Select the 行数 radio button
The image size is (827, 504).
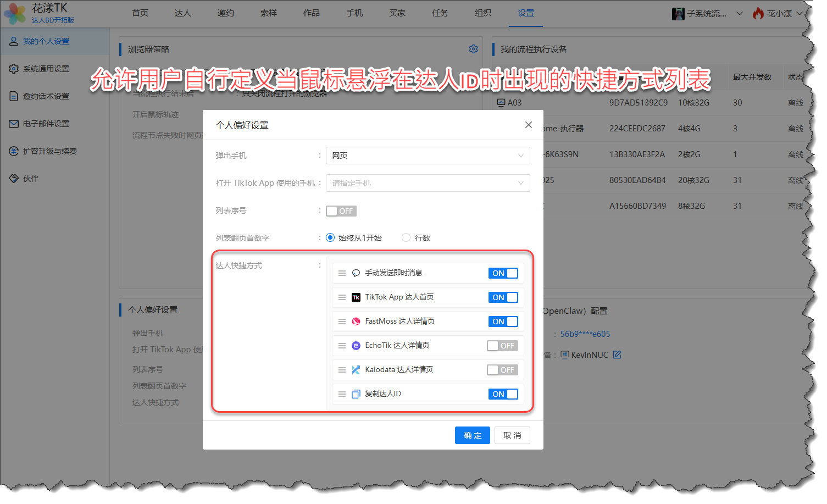[x=406, y=237]
